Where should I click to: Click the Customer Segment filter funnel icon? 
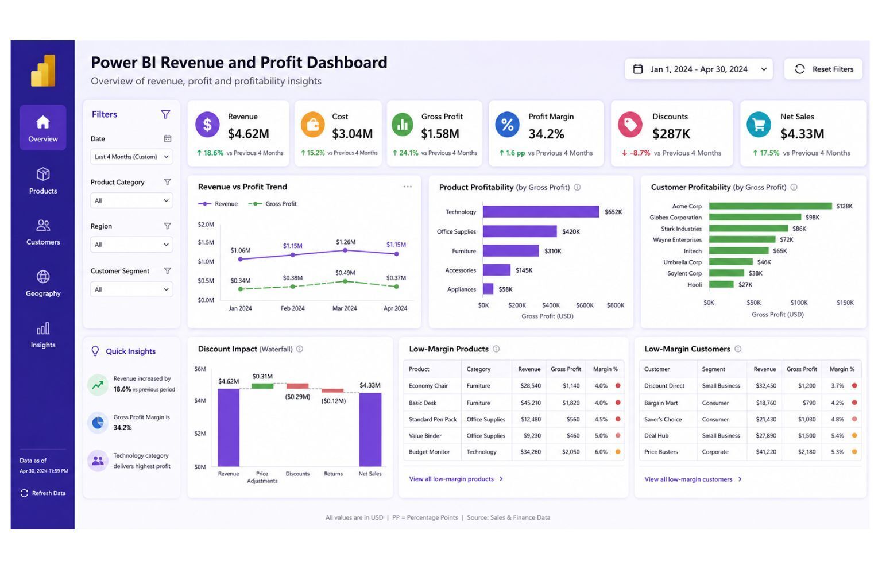coord(167,271)
